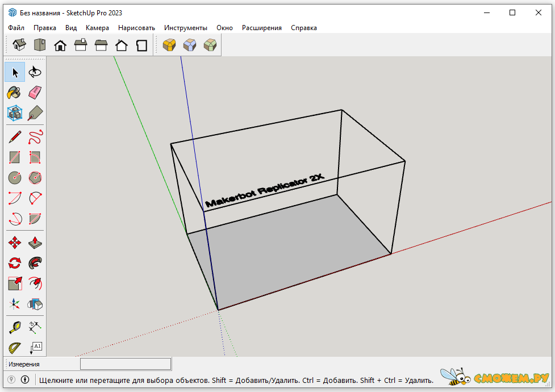Open the Файл menu
The height and width of the screenshot is (392, 555).
[x=16, y=28]
